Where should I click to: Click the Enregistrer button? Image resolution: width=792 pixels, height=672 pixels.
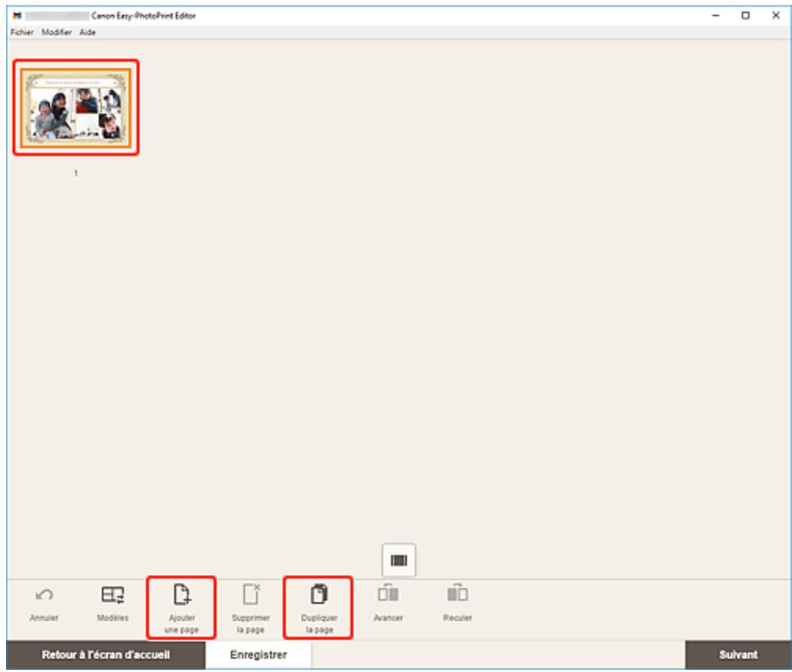point(258,655)
